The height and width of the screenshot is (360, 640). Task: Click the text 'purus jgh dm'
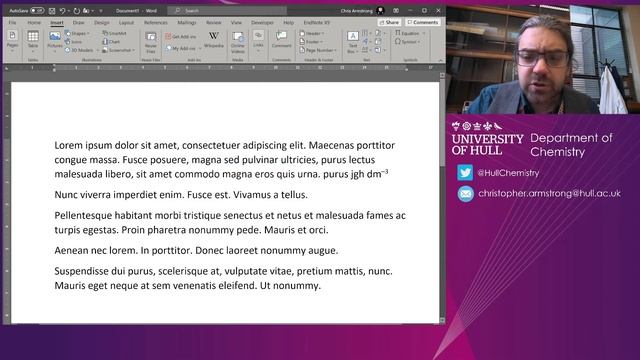352,174
